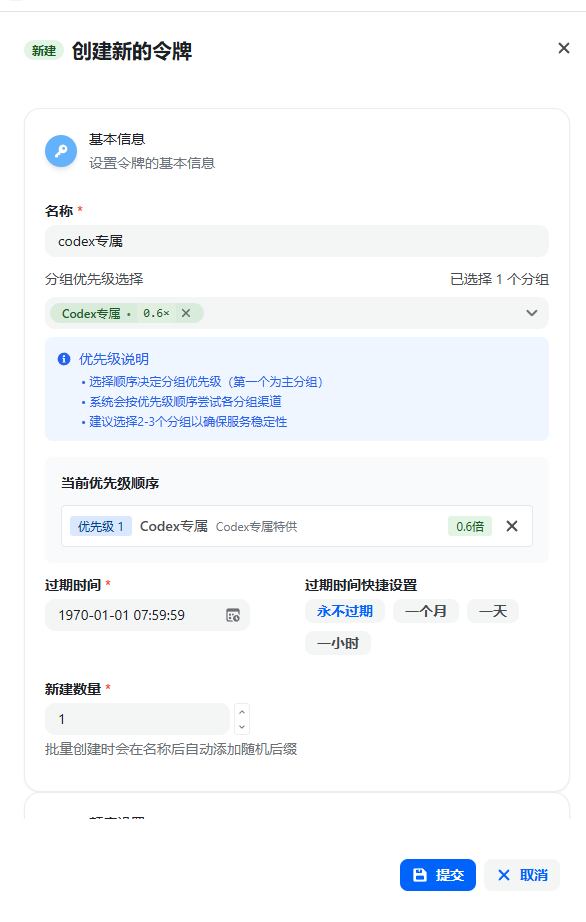The width and height of the screenshot is (586, 922).
Task: Click the info icon beside 优先级说明
Action: coord(64,359)
